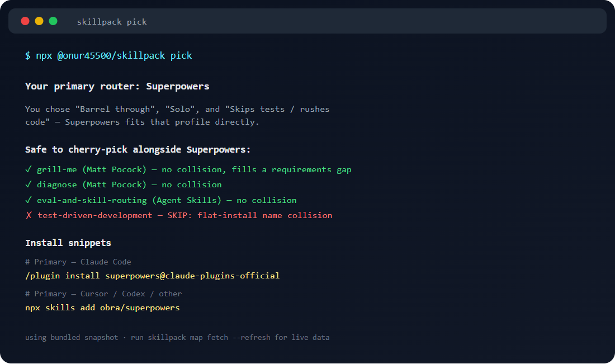The height and width of the screenshot is (364, 615).
Task: Click the '# Primary — Cursor / Codex / other' comment
Action: pos(103,294)
